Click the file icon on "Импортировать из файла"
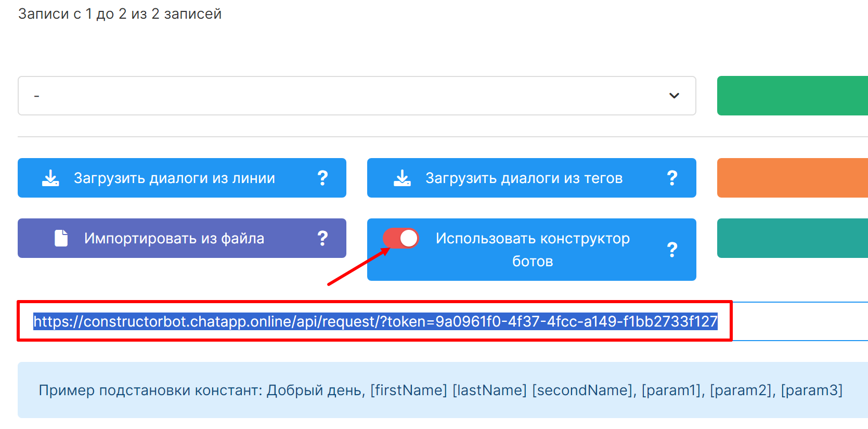Image resolution: width=868 pixels, height=429 pixels. tap(61, 238)
